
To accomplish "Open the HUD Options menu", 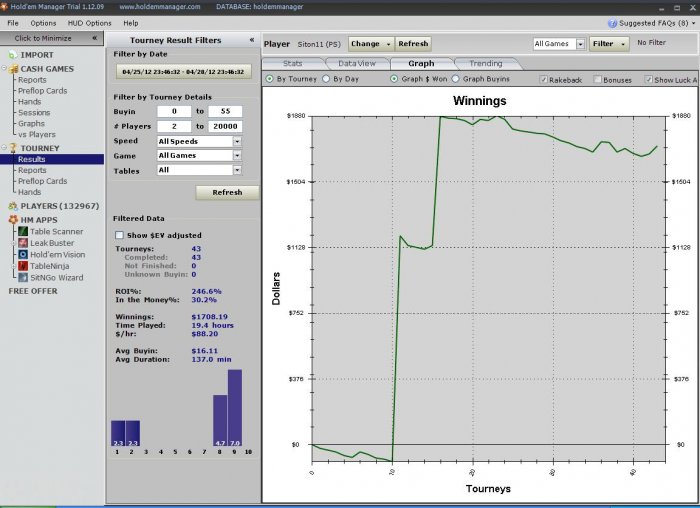I will coord(89,23).
